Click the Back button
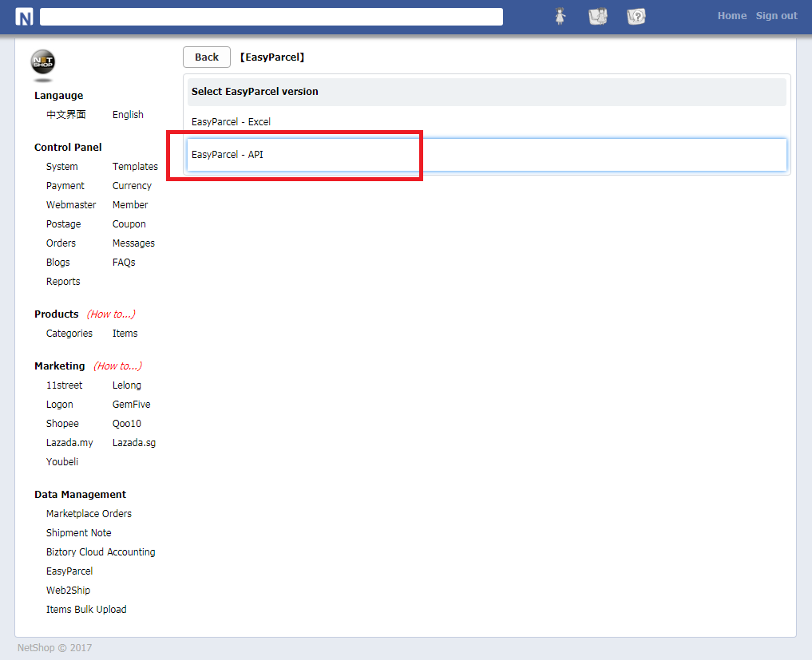Viewport: 812px width, 660px height. point(207,57)
